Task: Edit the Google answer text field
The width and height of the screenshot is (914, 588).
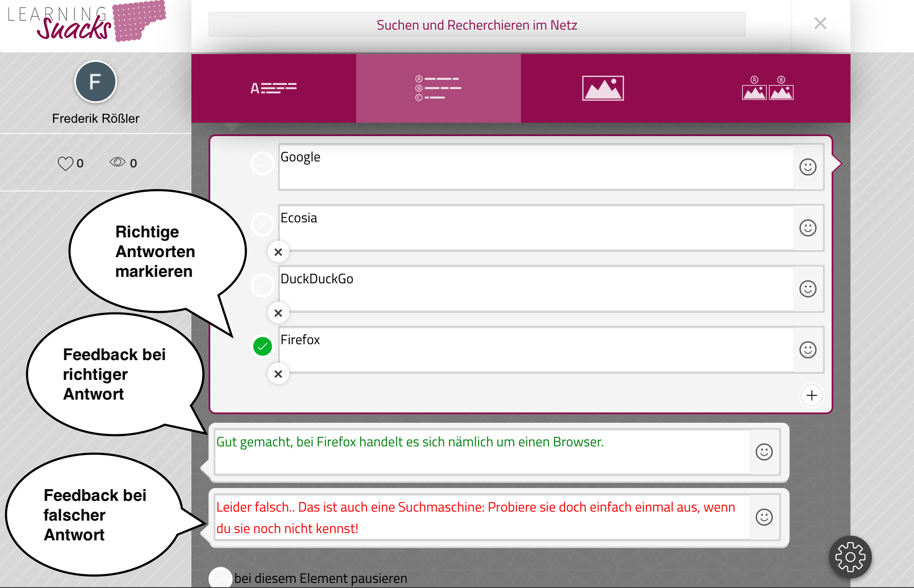Action: pyautogui.click(x=536, y=167)
